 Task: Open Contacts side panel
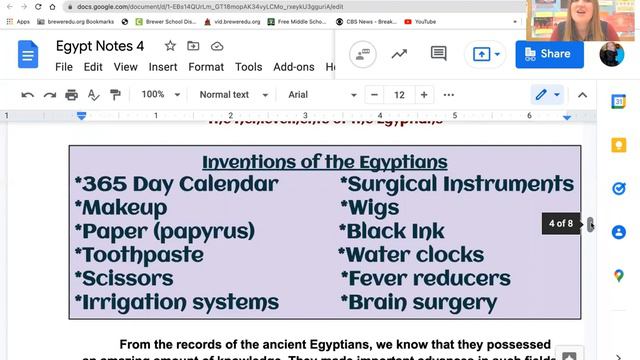(619, 232)
